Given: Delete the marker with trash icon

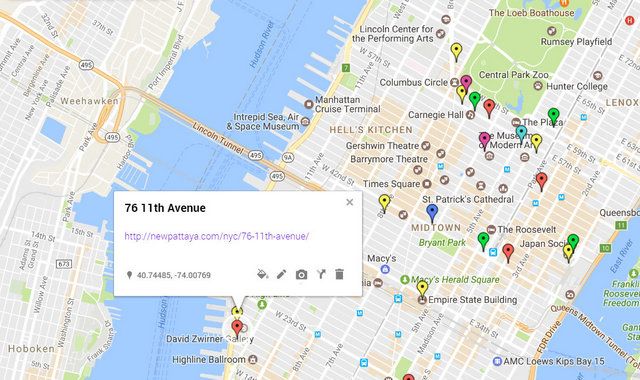Looking at the screenshot, I should tap(339, 274).
